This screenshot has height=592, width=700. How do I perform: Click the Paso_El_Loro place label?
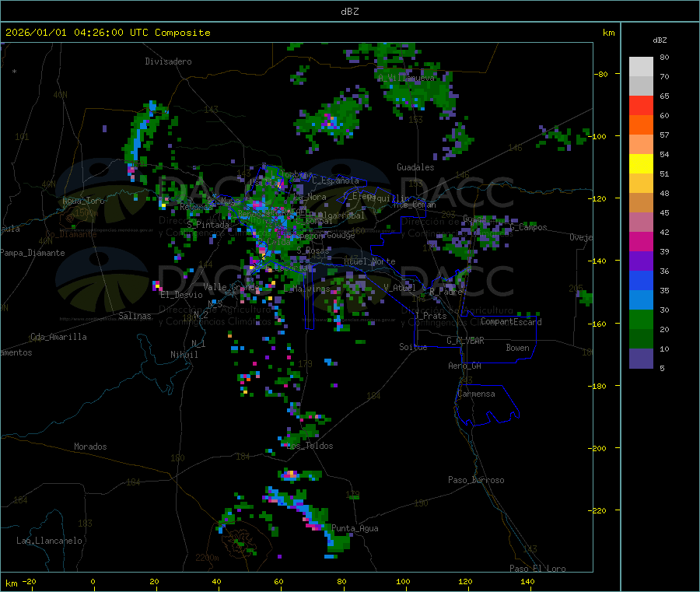tap(538, 569)
